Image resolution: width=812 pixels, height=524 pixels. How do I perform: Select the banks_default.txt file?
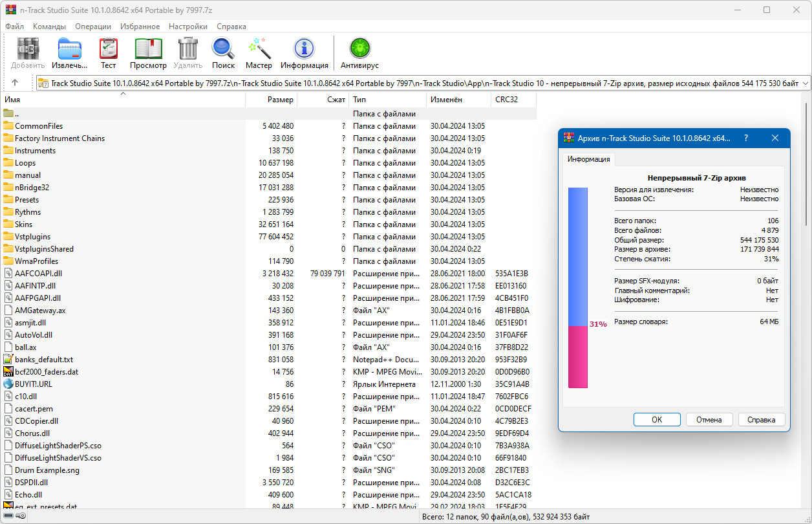click(x=43, y=360)
